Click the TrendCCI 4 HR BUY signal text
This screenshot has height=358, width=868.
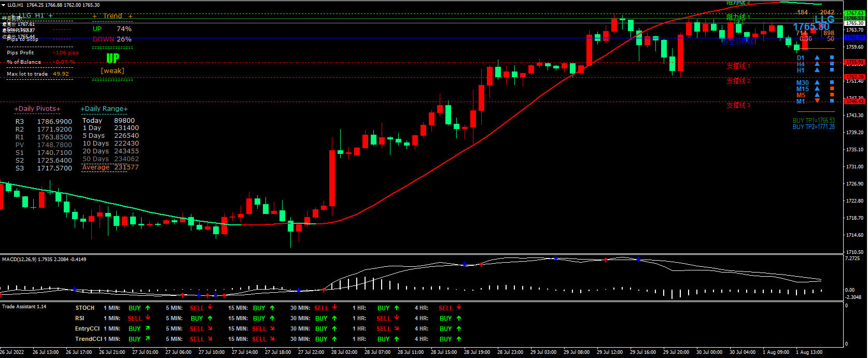point(445,339)
